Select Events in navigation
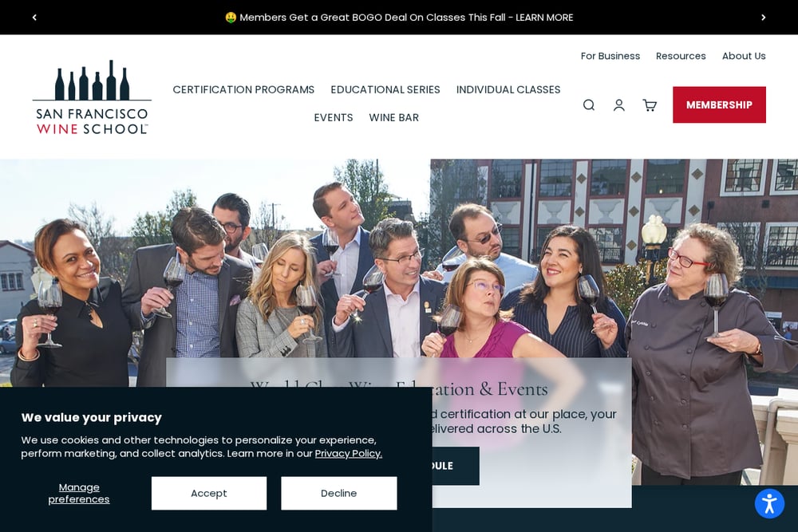Image resolution: width=798 pixels, height=532 pixels. point(334,117)
